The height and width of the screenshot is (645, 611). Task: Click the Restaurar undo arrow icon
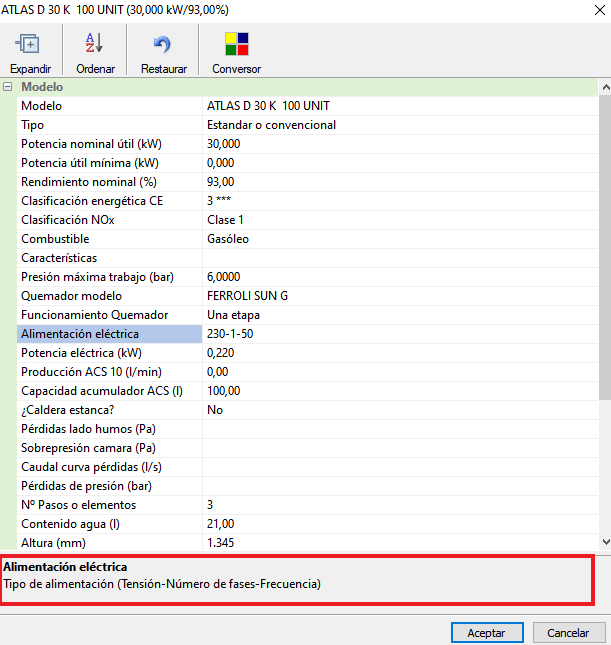coord(163,44)
